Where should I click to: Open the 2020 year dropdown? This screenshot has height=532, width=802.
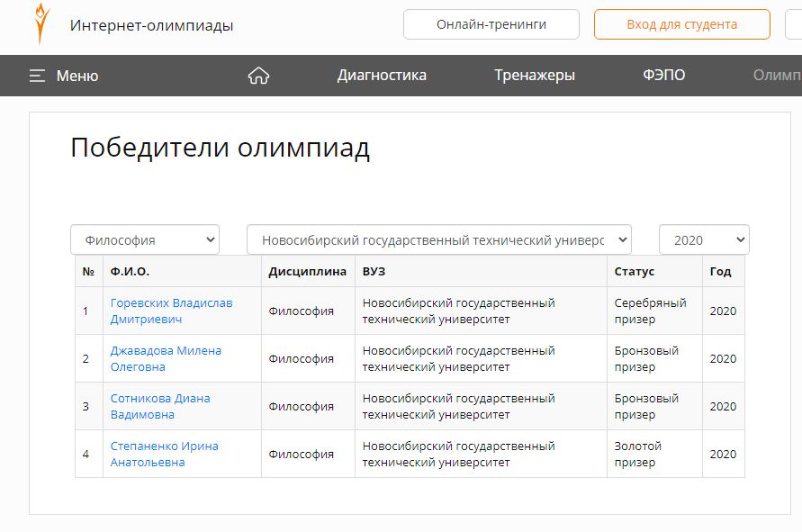(x=704, y=240)
